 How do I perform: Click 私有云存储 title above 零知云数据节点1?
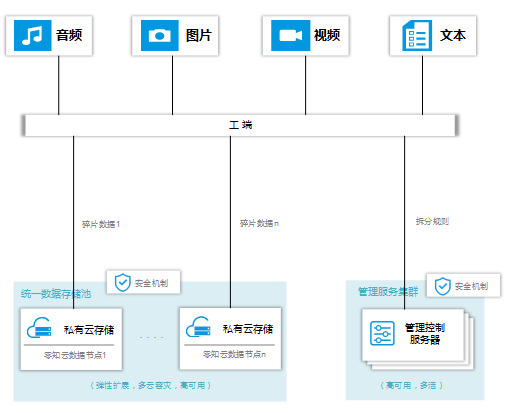[89, 330]
